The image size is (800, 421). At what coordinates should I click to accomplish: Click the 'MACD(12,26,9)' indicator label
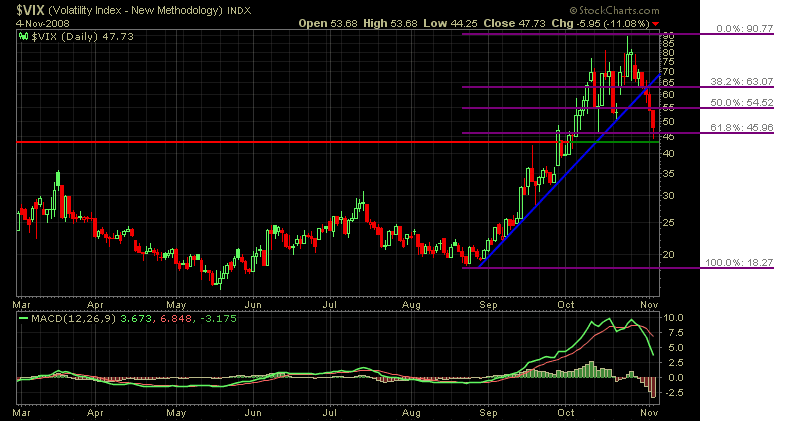[74, 318]
